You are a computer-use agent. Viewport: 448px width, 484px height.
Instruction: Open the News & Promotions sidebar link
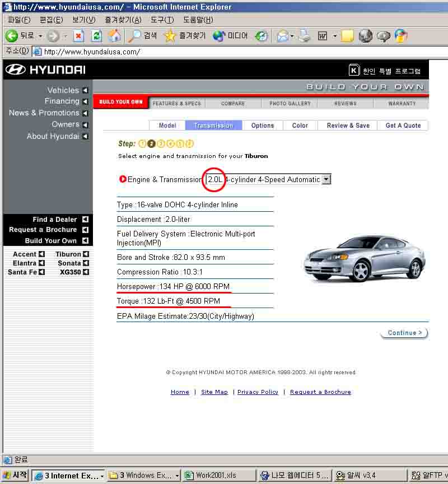click(44, 113)
